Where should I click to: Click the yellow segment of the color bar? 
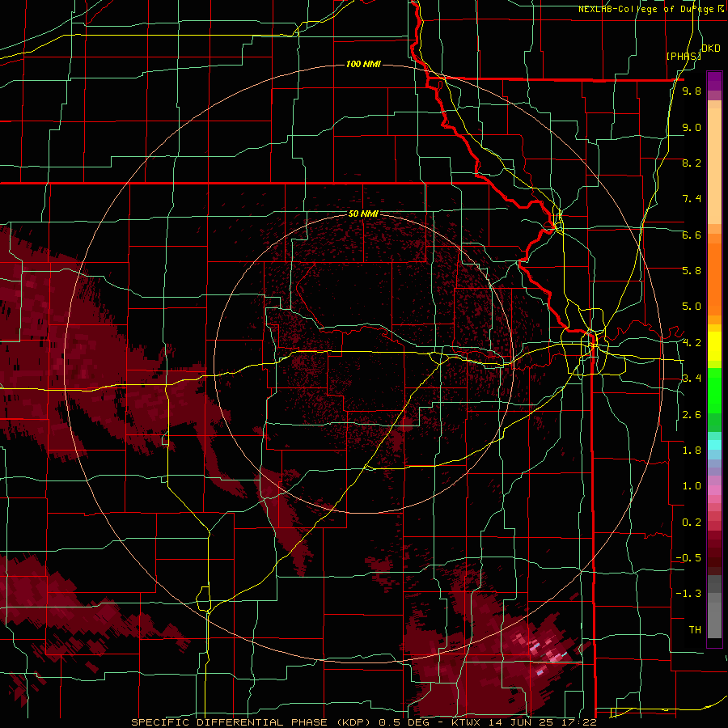point(714,346)
